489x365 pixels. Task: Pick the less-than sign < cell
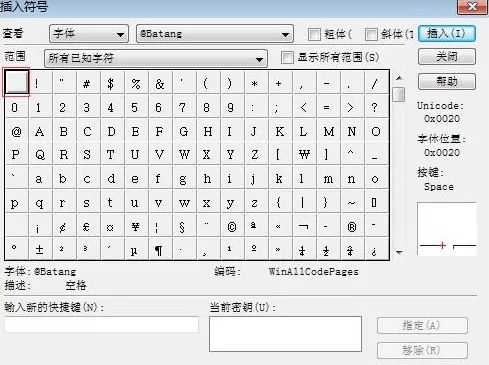click(304, 107)
